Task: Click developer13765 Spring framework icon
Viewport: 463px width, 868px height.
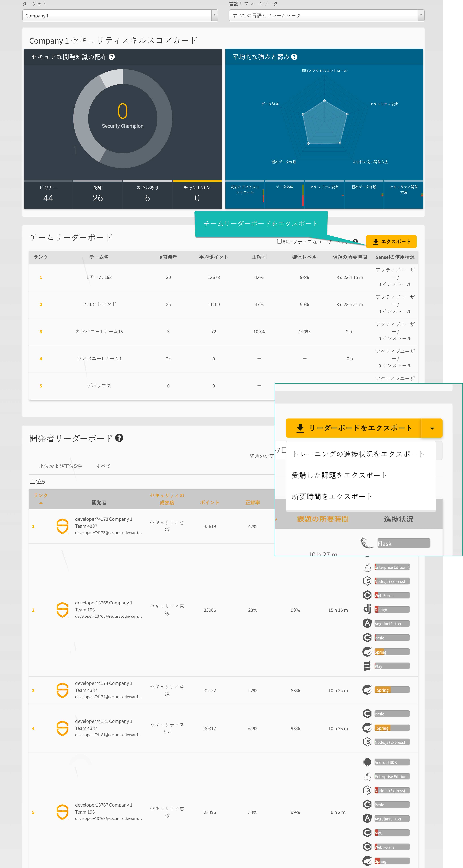Action: 367,652
